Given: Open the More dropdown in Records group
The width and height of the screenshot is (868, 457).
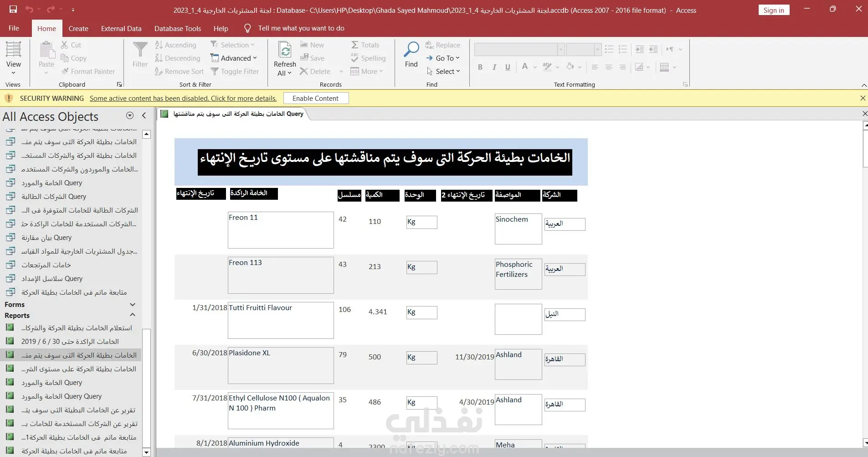Looking at the screenshot, I should tap(367, 71).
